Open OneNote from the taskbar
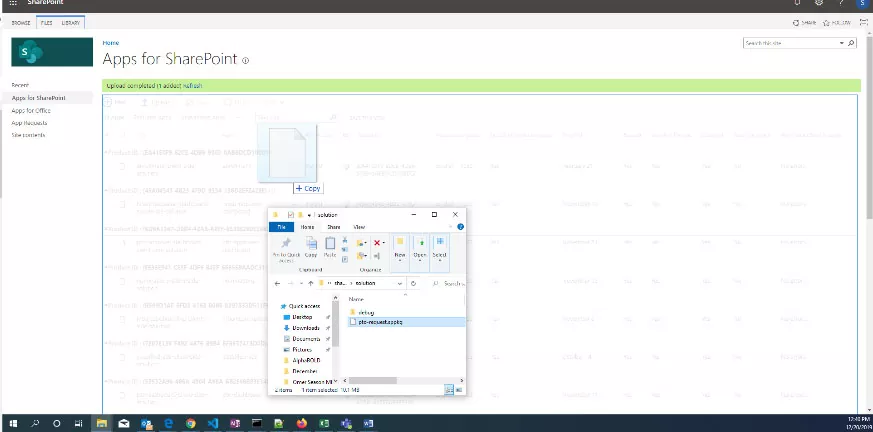The image size is (873, 432). [x=234, y=423]
